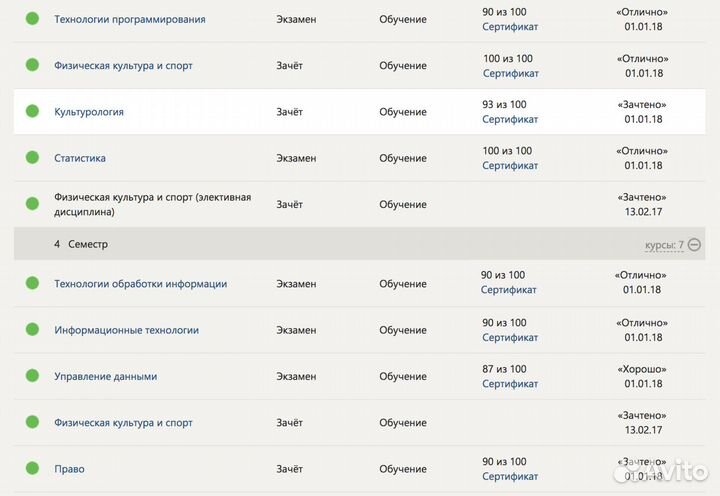Collapse semester 4 with the minus icon
720x496 pixels.
[x=695, y=244]
